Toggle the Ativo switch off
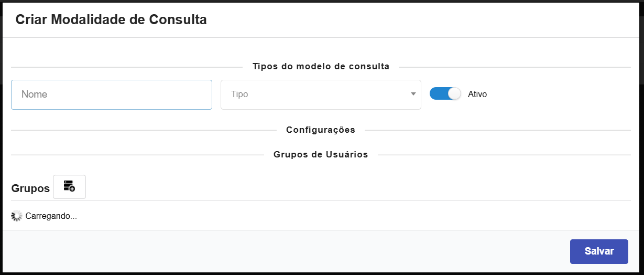644x275 pixels. (x=445, y=94)
